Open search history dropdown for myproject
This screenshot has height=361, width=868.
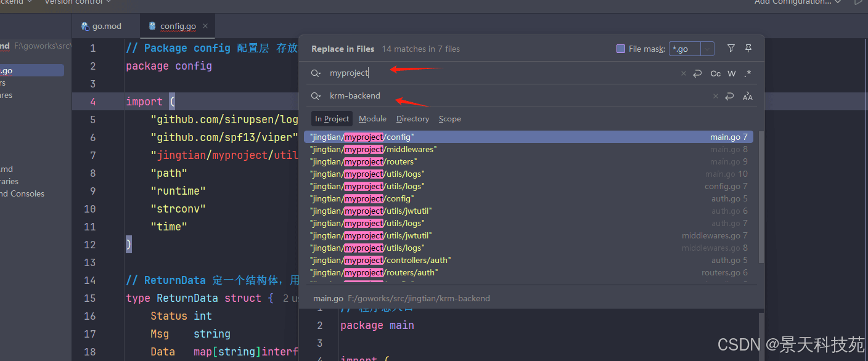coord(316,73)
